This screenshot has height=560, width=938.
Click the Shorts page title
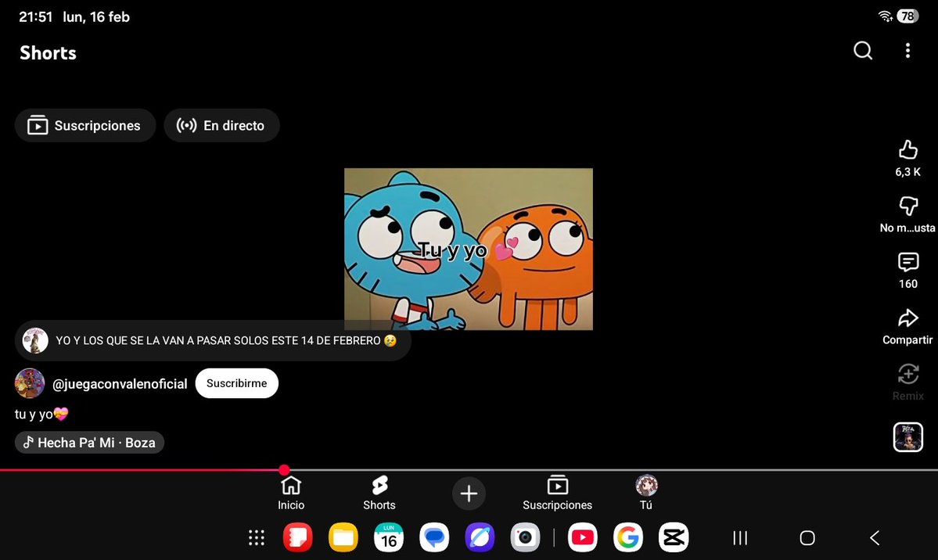(x=48, y=52)
